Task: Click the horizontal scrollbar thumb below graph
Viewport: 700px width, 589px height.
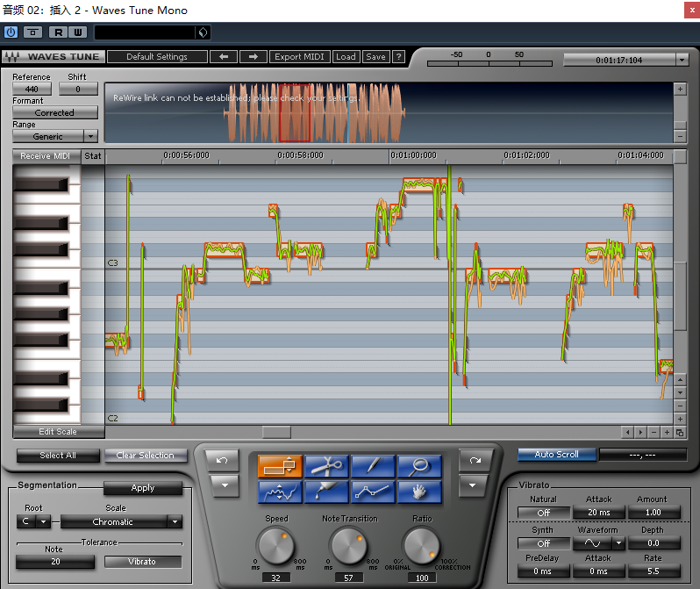Action: pos(276,432)
